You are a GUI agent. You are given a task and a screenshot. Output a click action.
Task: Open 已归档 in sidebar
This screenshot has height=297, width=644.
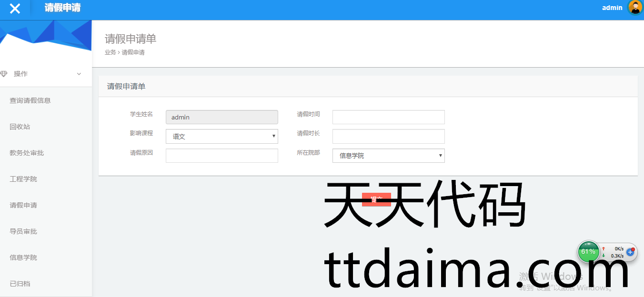pos(20,284)
